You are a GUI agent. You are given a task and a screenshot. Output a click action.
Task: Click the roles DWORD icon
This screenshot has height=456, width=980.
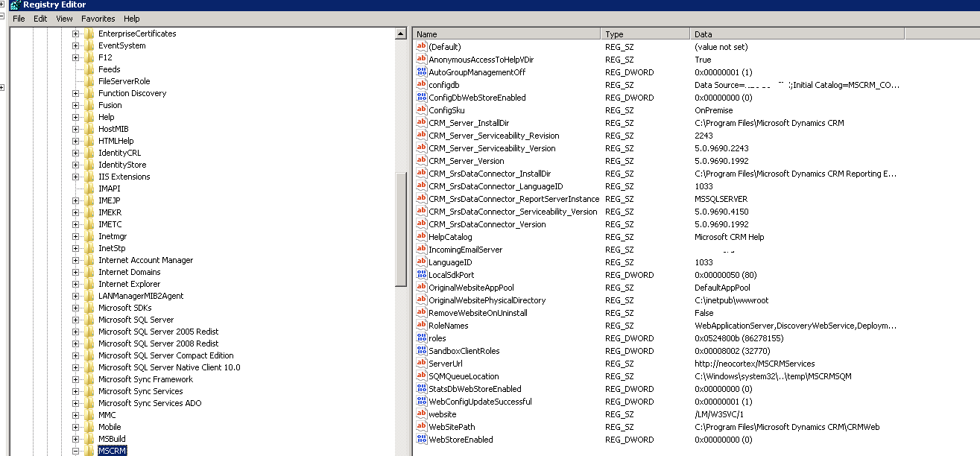coord(421,338)
